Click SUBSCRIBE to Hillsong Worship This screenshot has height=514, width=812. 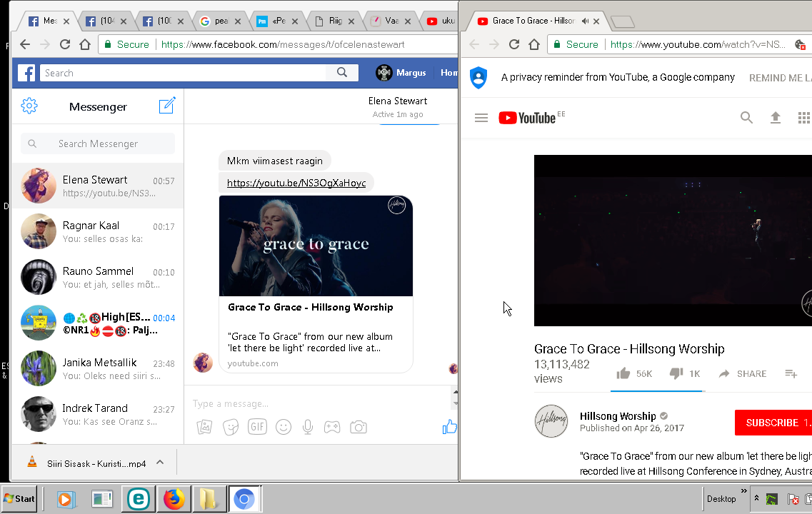pos(773,423)
